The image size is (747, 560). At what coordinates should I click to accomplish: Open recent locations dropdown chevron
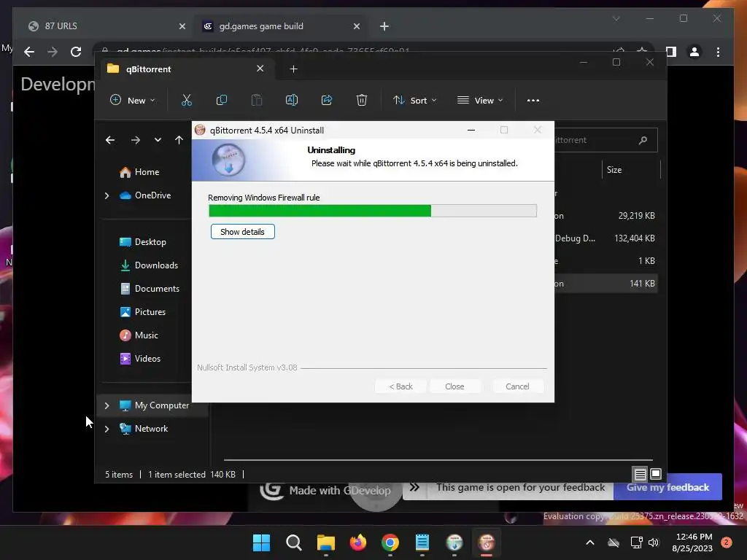(158, 140)
